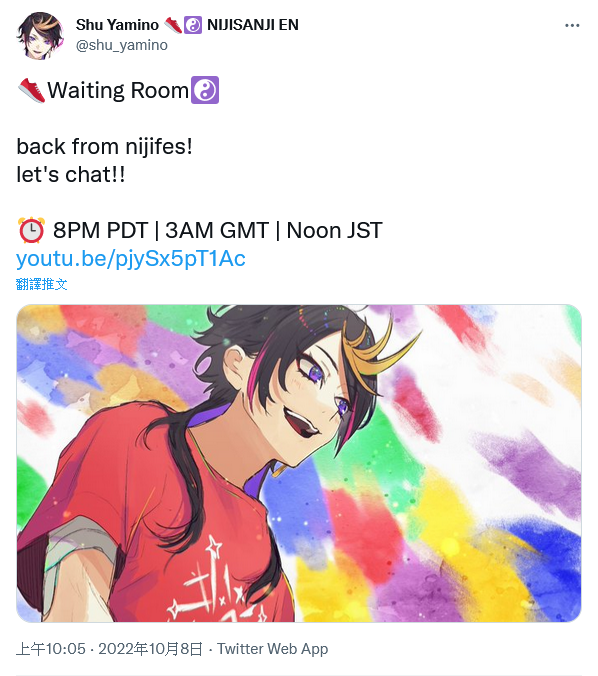Click purple yin-yang emoji after Waiting Room

[x=205, y=90]
